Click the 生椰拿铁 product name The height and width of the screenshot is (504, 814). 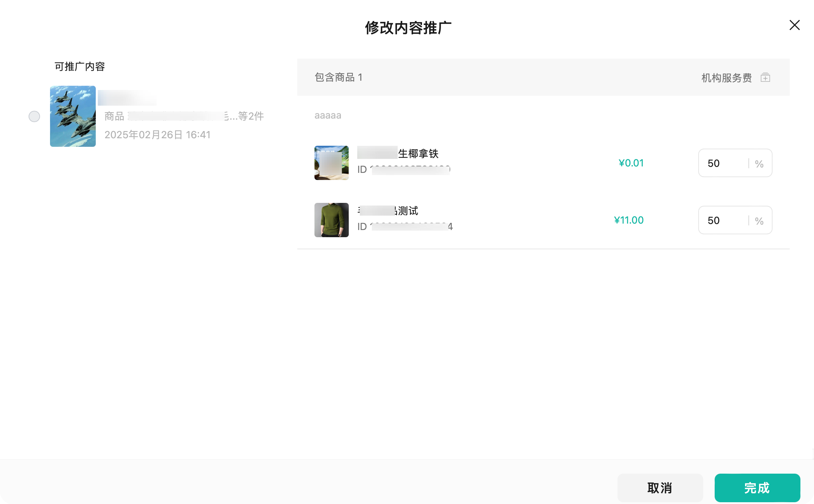pos(418,154)
